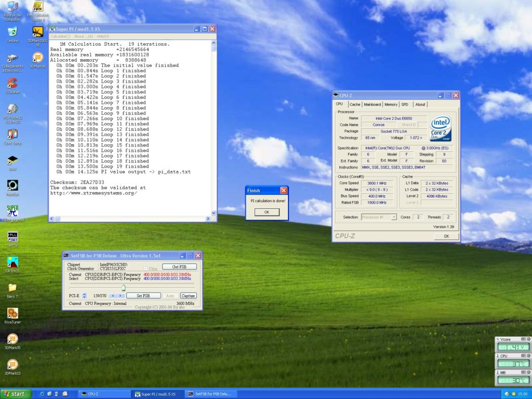Select the 3DMark05 desktop shortcut
Viewport: 532px width, 399px height.
[12, 341]
